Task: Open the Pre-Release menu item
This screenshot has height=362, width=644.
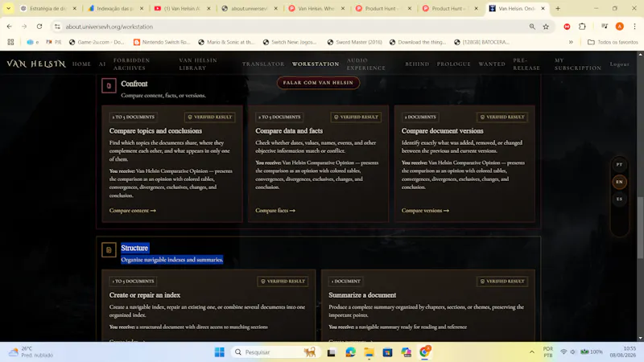Action: point(526,64)
